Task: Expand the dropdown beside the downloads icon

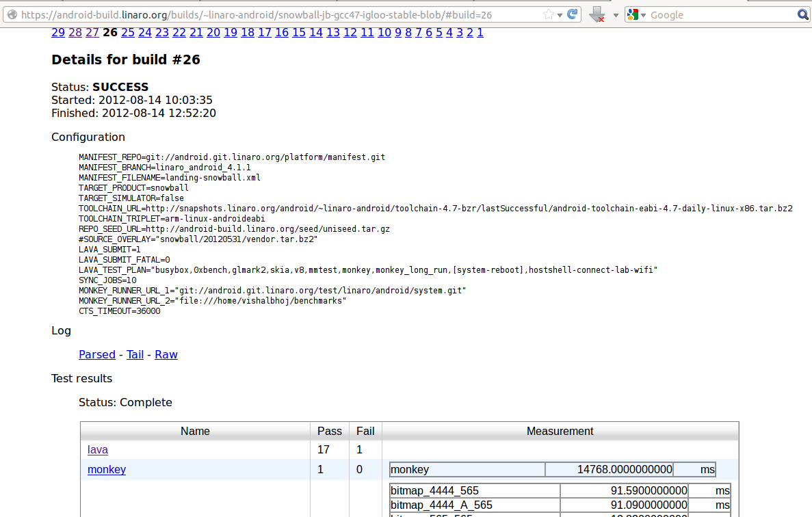Action: coord(615,15)
